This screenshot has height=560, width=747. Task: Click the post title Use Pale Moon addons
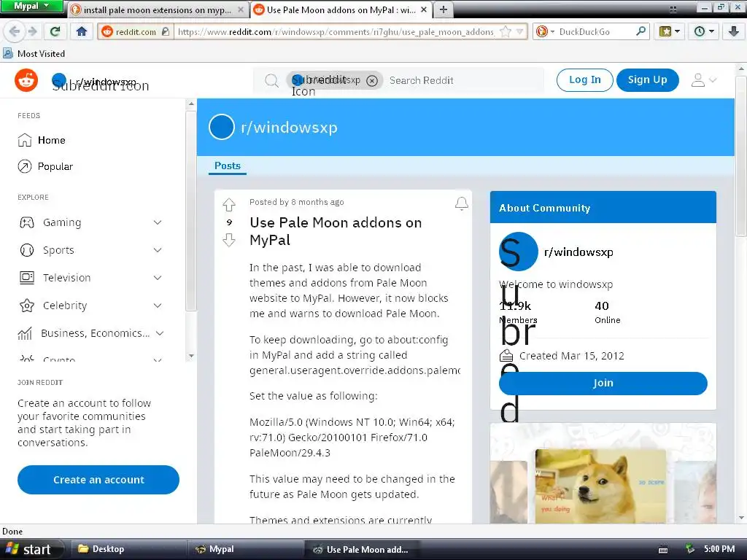[336, 231]
